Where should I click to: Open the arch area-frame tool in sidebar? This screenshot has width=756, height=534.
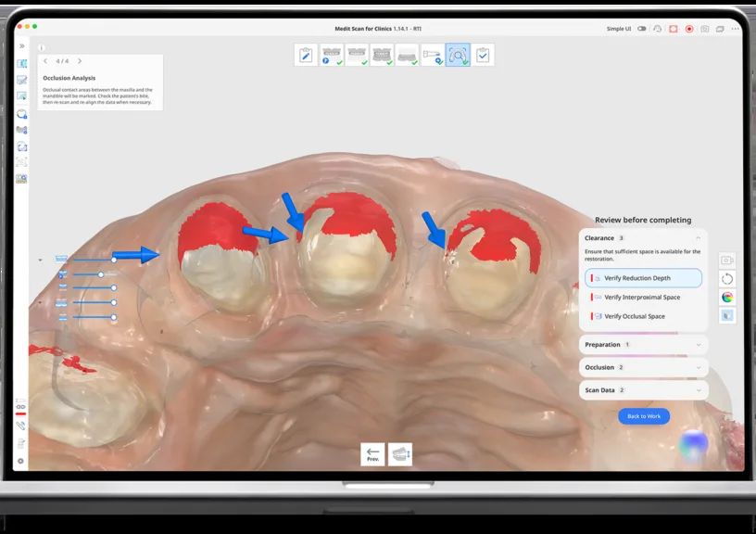(x=21, y=146)
